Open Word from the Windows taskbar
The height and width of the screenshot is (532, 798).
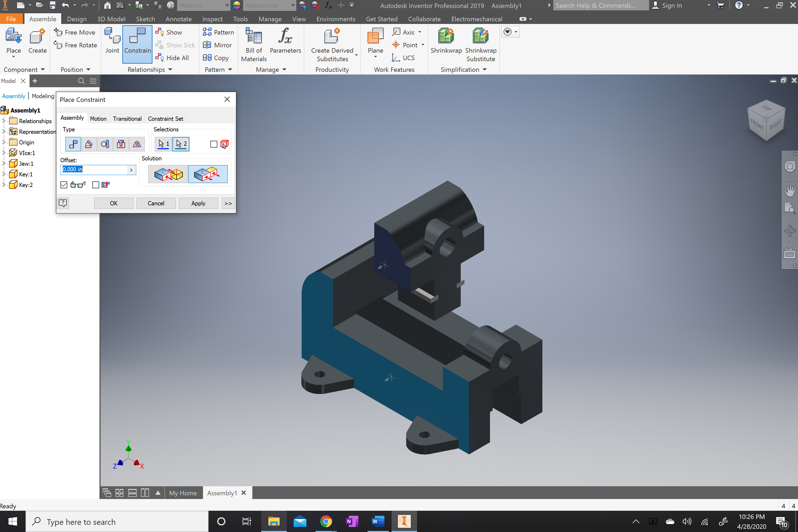pos(378,521)
